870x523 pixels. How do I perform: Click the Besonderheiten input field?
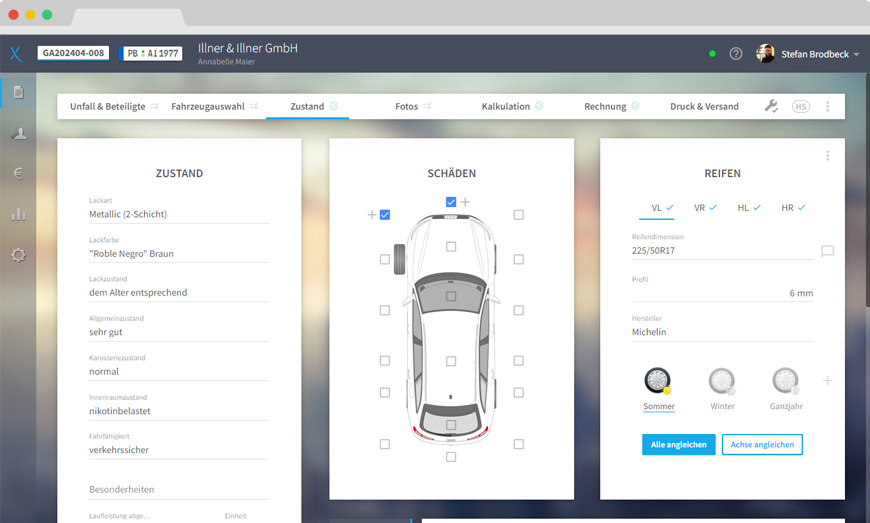178,490
